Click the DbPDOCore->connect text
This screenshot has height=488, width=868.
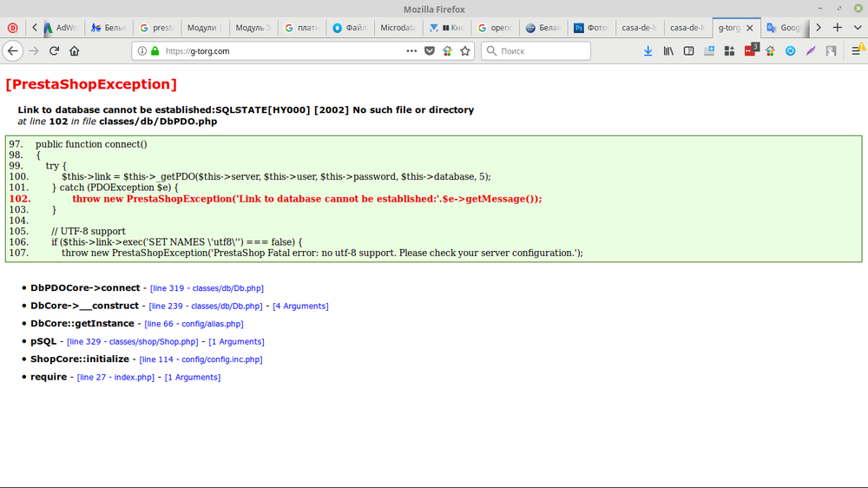point(85,288)
